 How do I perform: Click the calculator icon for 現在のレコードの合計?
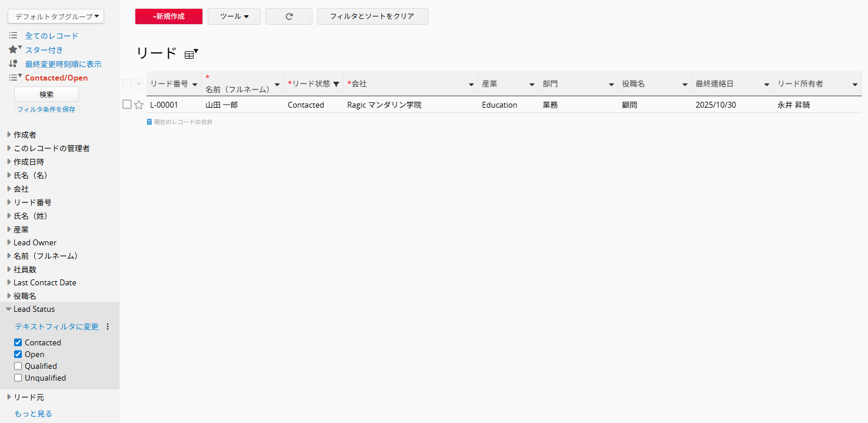point(149,122)
